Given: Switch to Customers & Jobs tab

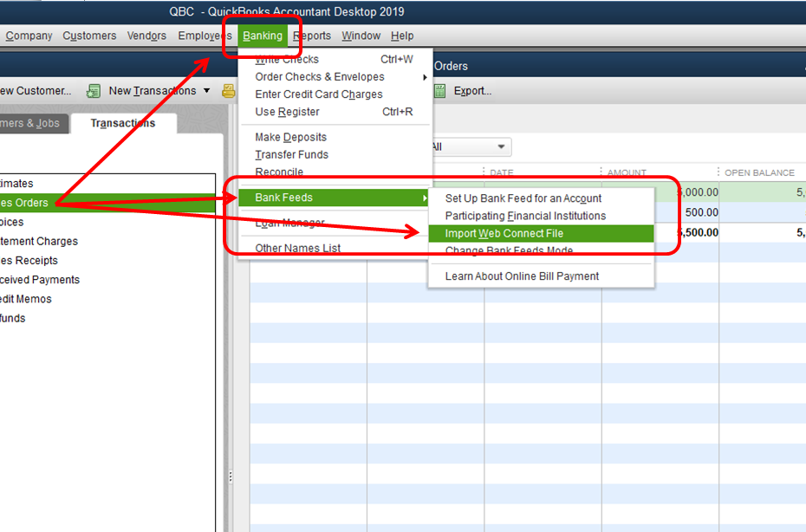Looking at the screenshot, I should point(33,123).
